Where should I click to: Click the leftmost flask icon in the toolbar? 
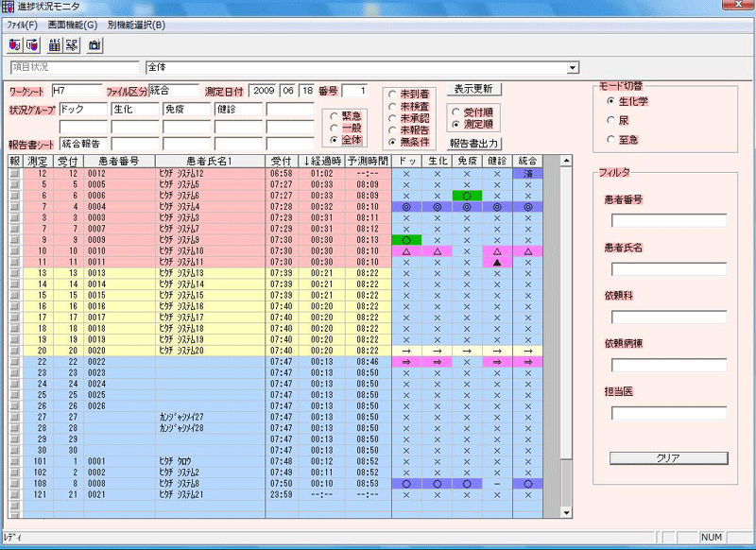(x=13, y=44)
